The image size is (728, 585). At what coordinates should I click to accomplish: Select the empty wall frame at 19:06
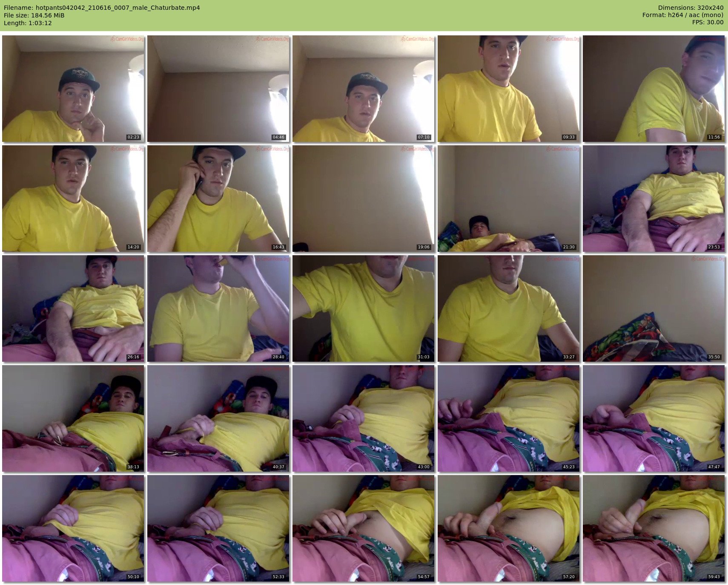click(x=363, y=199)
